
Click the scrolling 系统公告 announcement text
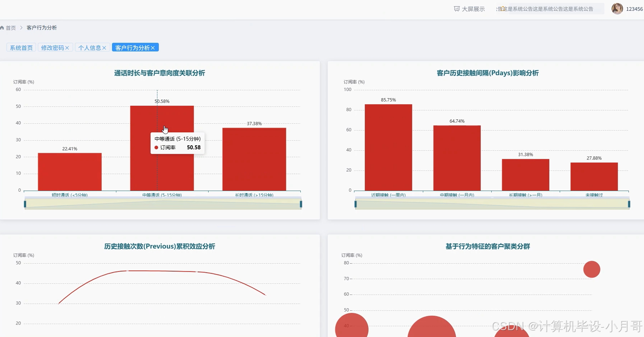coord(545,9)
